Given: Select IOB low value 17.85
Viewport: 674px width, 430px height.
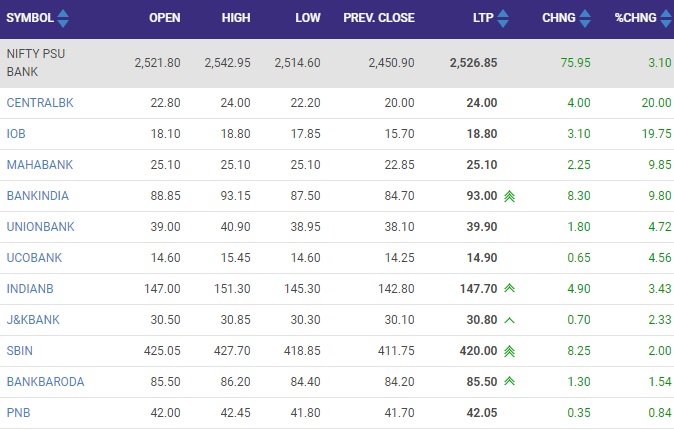Looking at the screenshot, I should (x=306, y=134).
